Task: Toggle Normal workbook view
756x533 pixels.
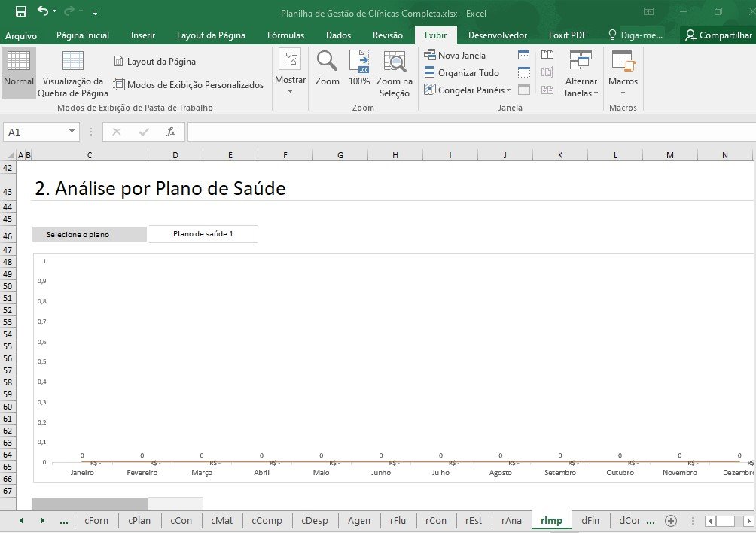Action: click(19, 72)
